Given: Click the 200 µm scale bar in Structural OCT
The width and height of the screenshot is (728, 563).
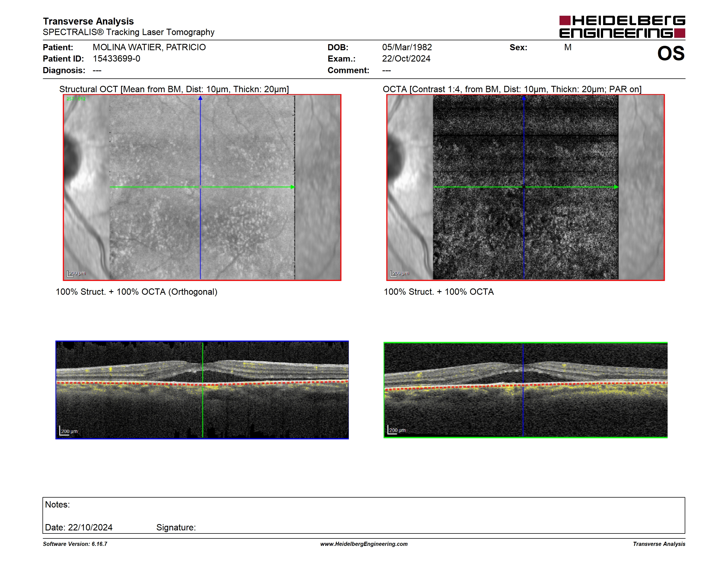Looking at the screenshot, I should click(76, 273).
